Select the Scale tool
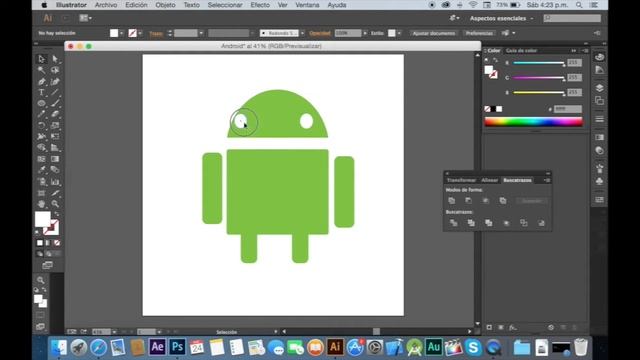640x360 pixels. 55,126
